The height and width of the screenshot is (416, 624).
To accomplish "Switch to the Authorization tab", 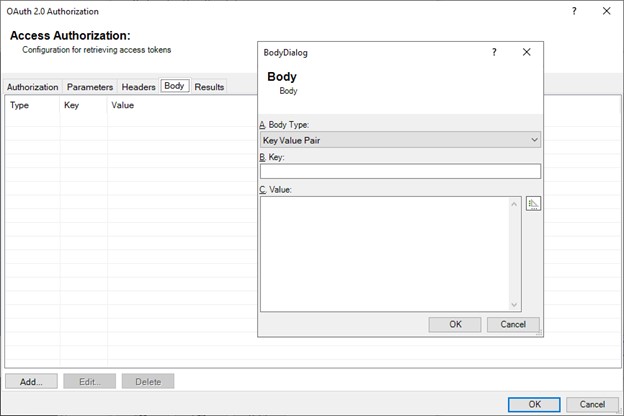I will point(33,87).
